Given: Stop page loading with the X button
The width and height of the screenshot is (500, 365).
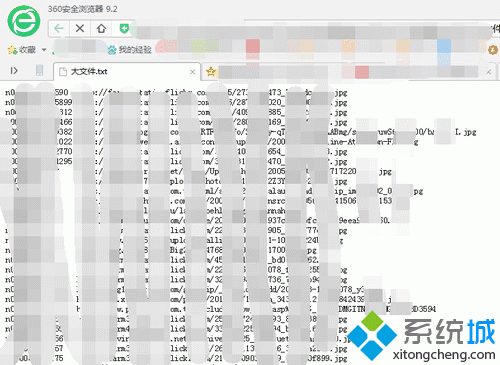Looking at the screenshot, I should tap(80, 28).
